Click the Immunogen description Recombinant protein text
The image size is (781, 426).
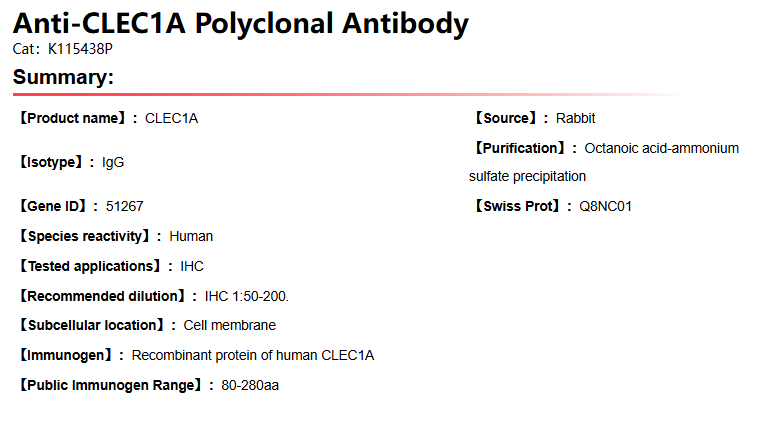click(253, 355)
